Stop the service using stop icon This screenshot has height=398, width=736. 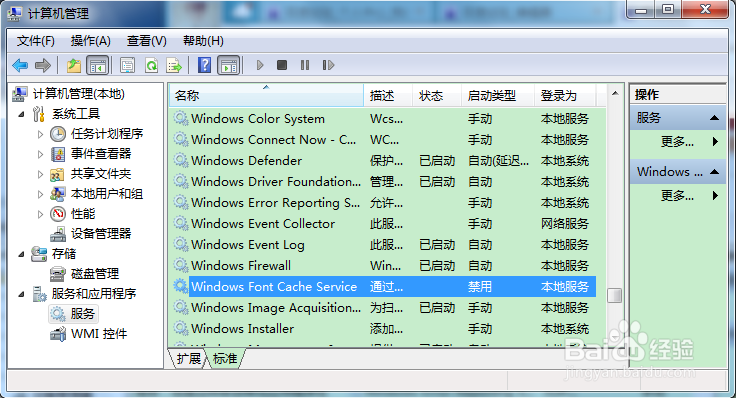click(282, 65)
